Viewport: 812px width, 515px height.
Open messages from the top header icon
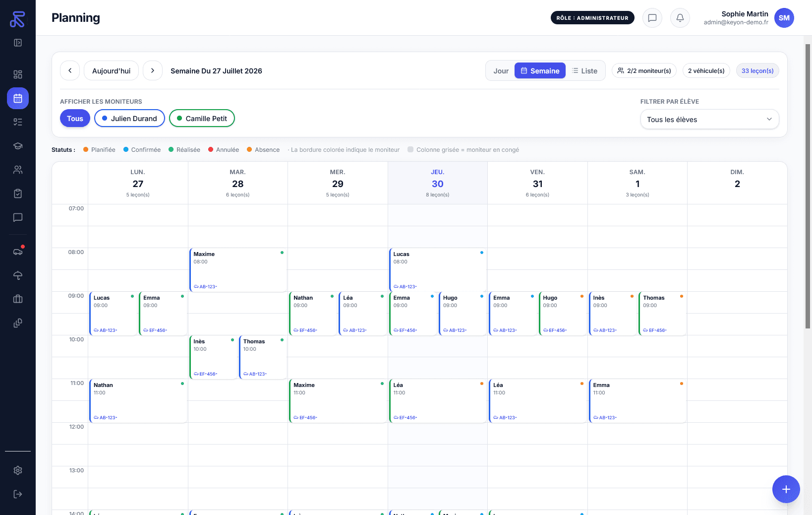click(x=652, y=18)
